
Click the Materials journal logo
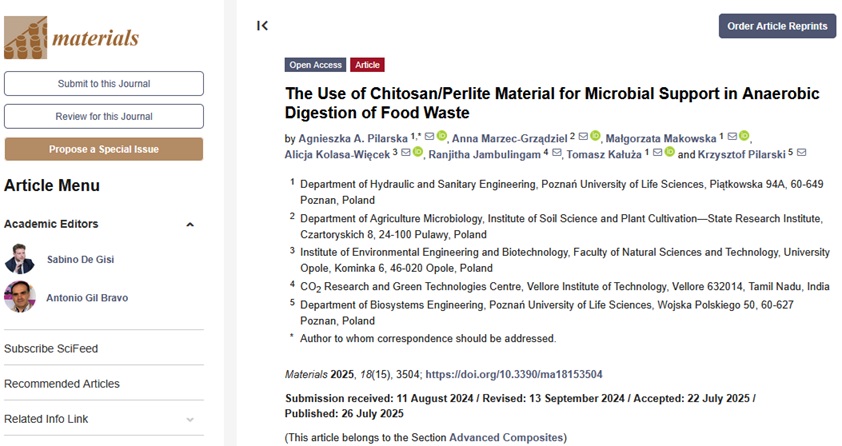(71, 38)
